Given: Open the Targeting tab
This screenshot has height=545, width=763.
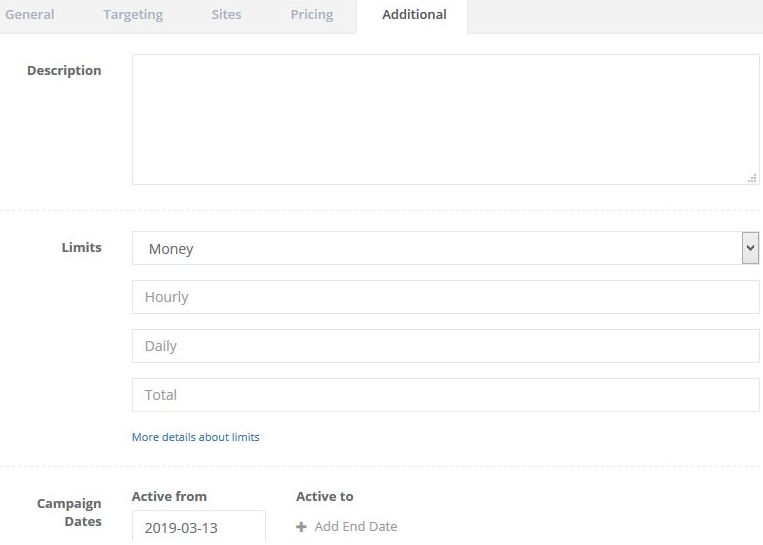Looking at the screenshot, I should (133, 15).
